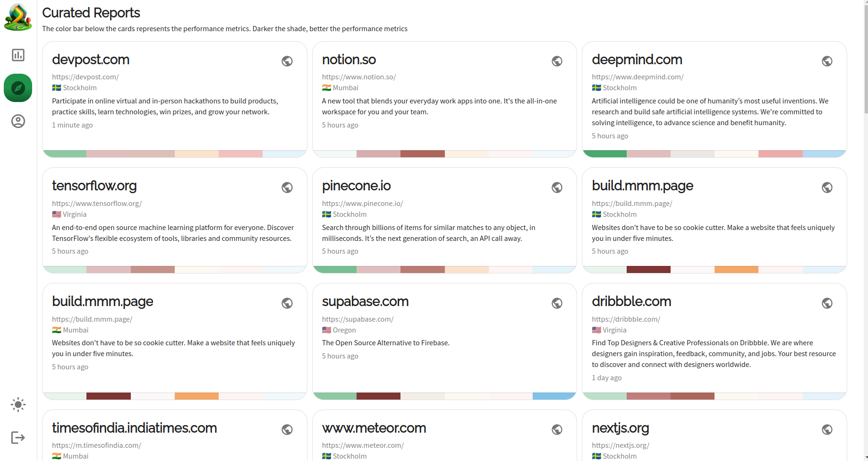
Task: Click 'The Open Source Alternative to Firebase.' description
Action: pyautogui.click(x=386, y=343)
